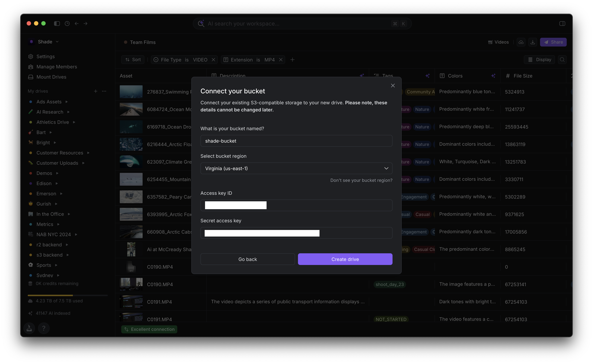Image resolution: width=593 pixels, height=364 pixels.
Task: Click the cloud upload icon
Action: 521,42
